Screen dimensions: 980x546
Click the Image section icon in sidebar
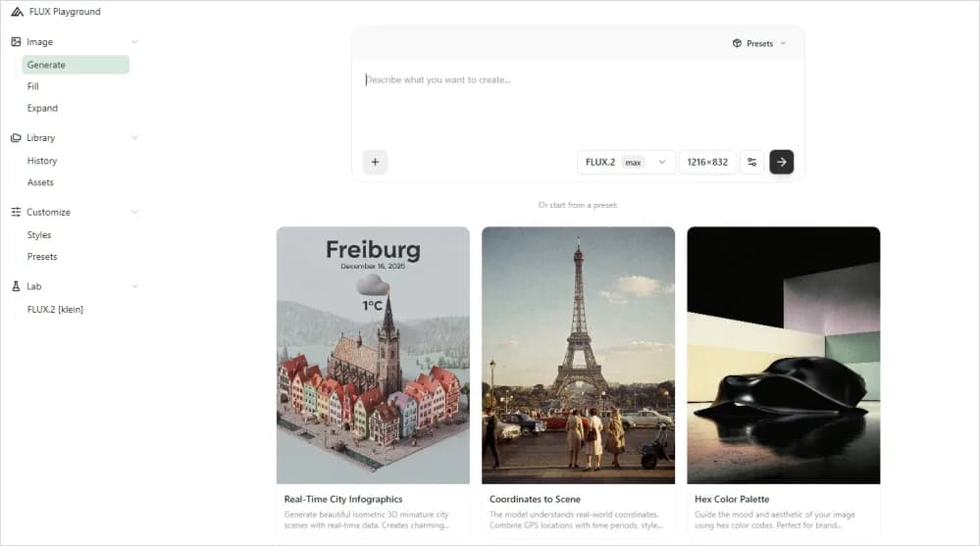[16, 42]
